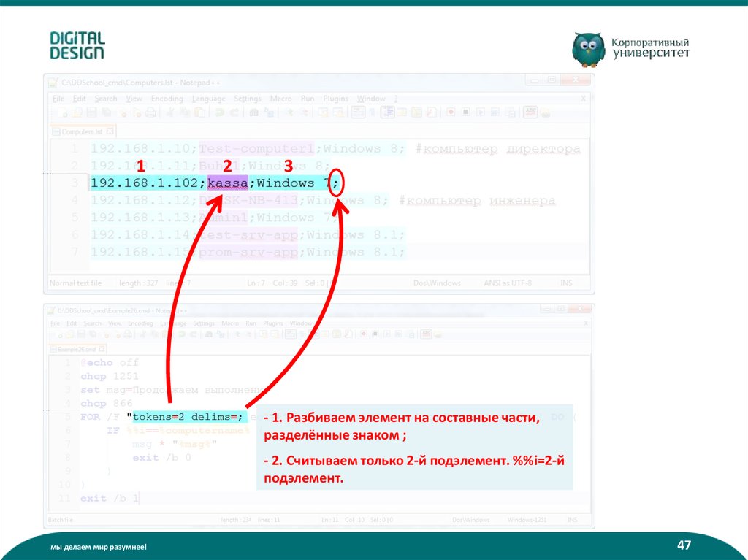This screenshot has height=560, width=748.
Task: Open File menu in Example26.cmd window
Action: [56, 323]
